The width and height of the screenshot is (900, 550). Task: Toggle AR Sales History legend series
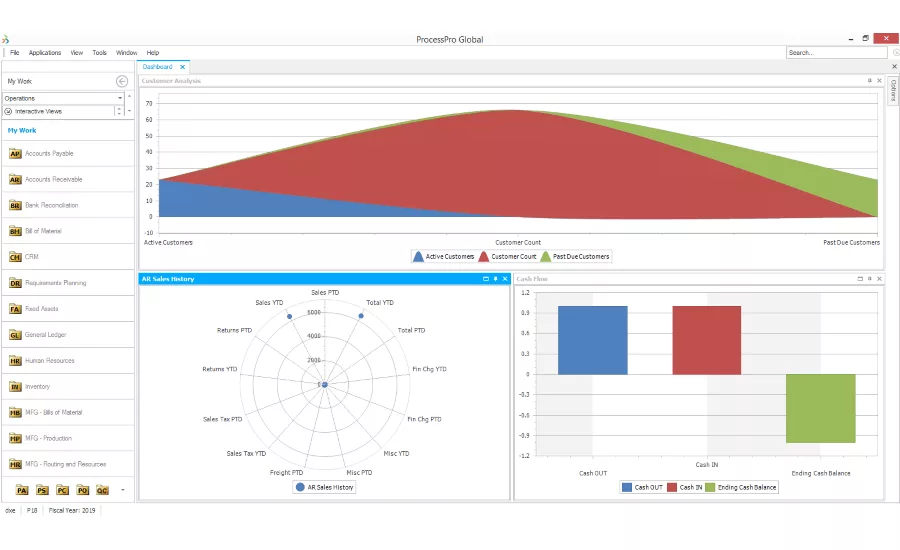(x=324, y=487)
